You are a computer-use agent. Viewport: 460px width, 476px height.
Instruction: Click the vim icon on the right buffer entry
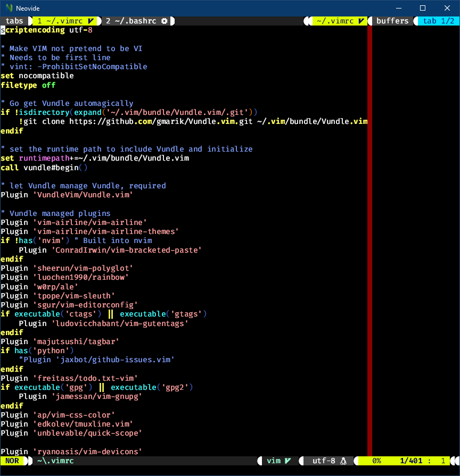[x=361, y=21]
